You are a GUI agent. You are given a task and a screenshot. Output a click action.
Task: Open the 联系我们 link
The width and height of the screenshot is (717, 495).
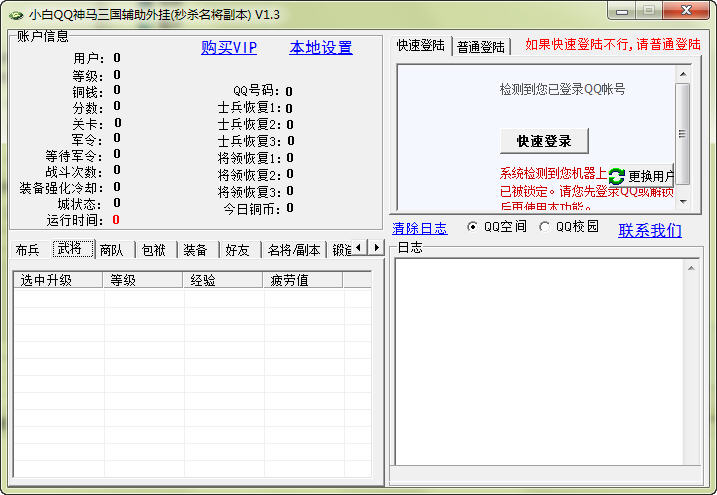click(x=650, y=230)
